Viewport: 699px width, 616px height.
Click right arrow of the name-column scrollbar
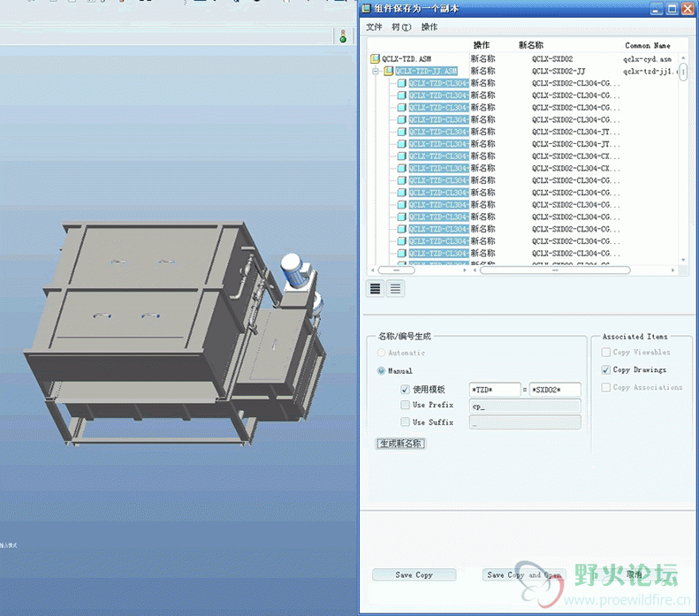(465, 270)
